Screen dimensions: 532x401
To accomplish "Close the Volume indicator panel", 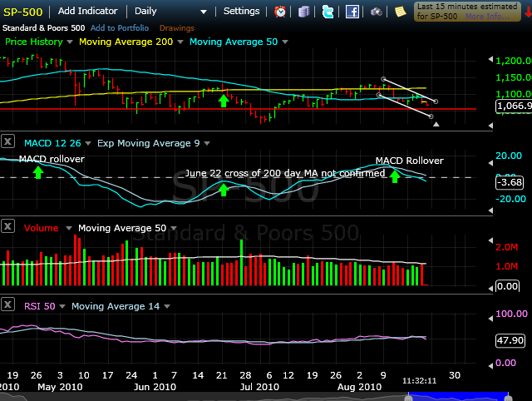I will coord(7,227).
